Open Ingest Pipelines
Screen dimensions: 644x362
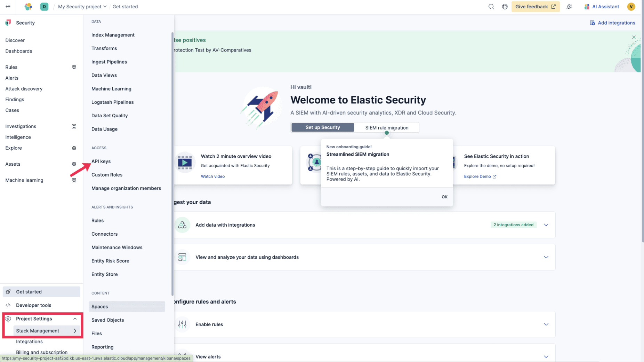(x=109, y=62)
